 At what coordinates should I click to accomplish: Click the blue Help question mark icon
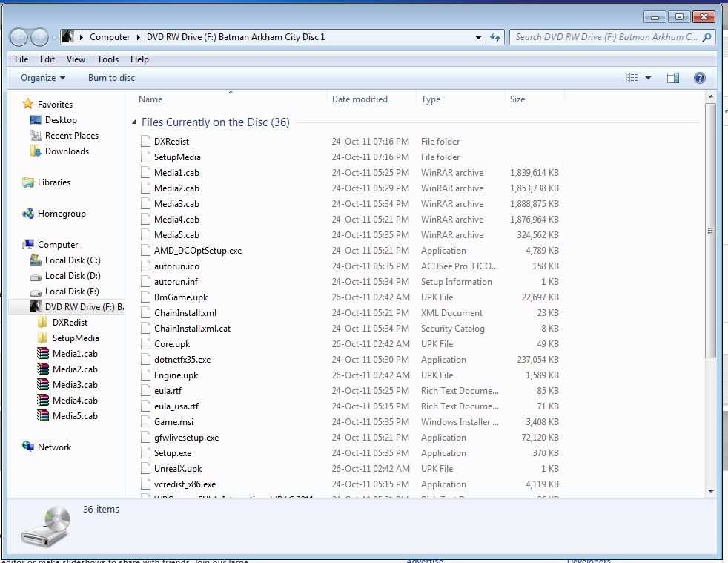[x=700, y=78]
